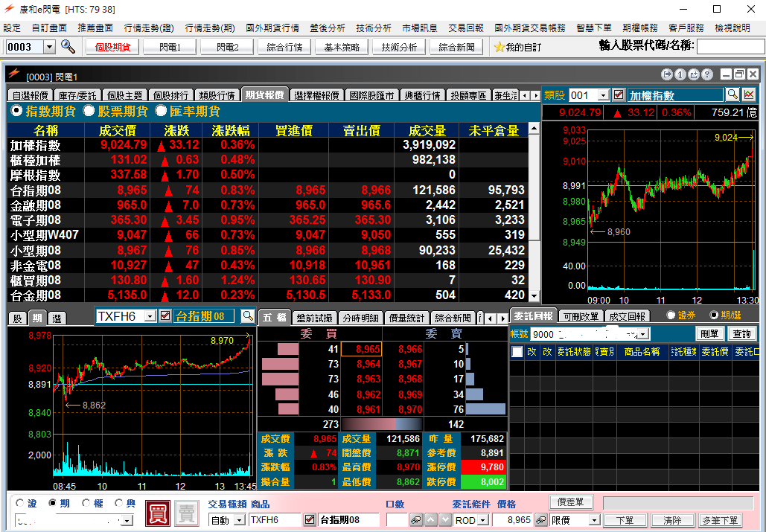Image resolution: width=766 pixels, height=532 pixels.
Task: Select the 股票期貨 radio button
Action: pos(89,111)
